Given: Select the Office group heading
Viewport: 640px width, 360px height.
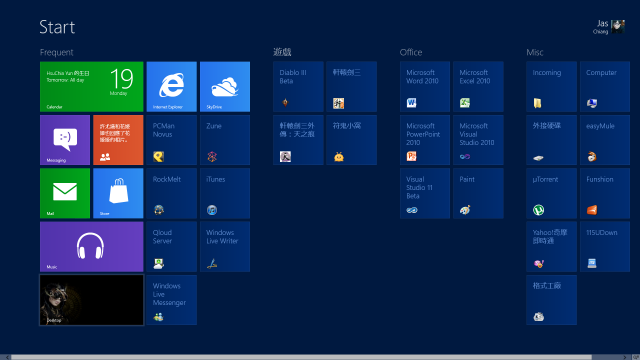Looking at the screenshot, I should tap(411, 52).
